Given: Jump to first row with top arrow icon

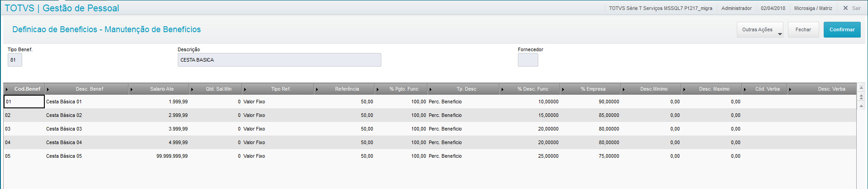Looking at the screenshot, I should (861, 88).
